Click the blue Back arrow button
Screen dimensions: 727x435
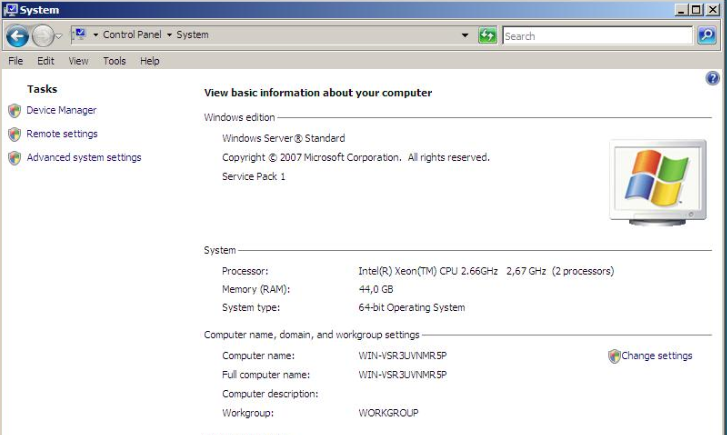[x=18, y=36]
